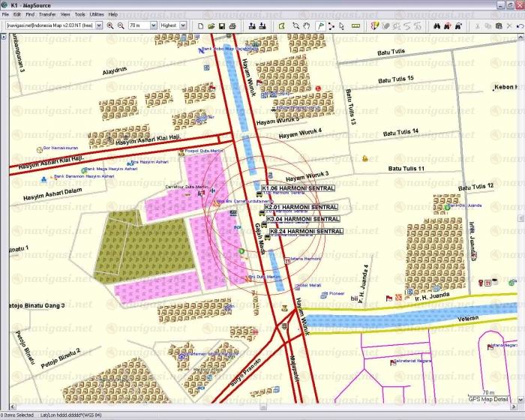Click the New file toolbar icon
525x420 pixels.
click(200, 25)
